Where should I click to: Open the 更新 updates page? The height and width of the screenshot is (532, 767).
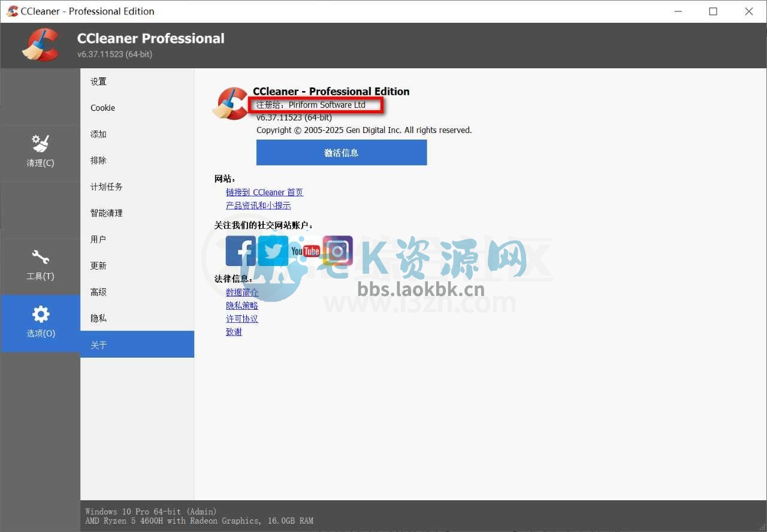(137, 265)
